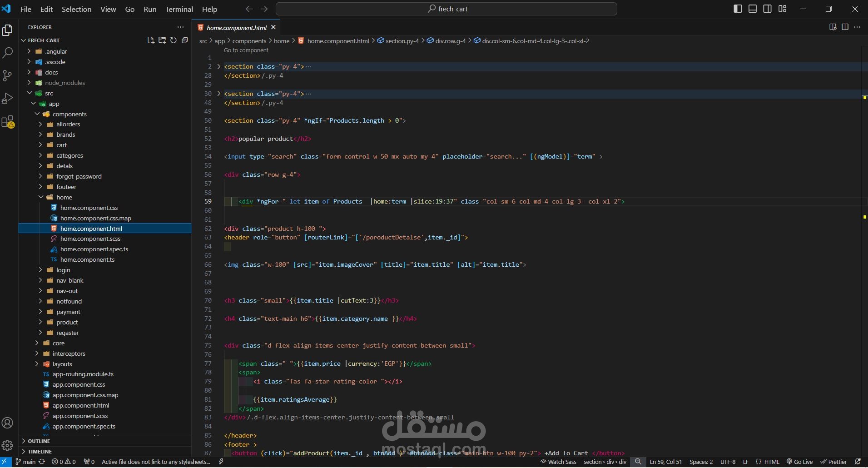Open the Search view in activity bar
Image resolution: width=868 pixels, height=468 pixels.
point(7,53)
